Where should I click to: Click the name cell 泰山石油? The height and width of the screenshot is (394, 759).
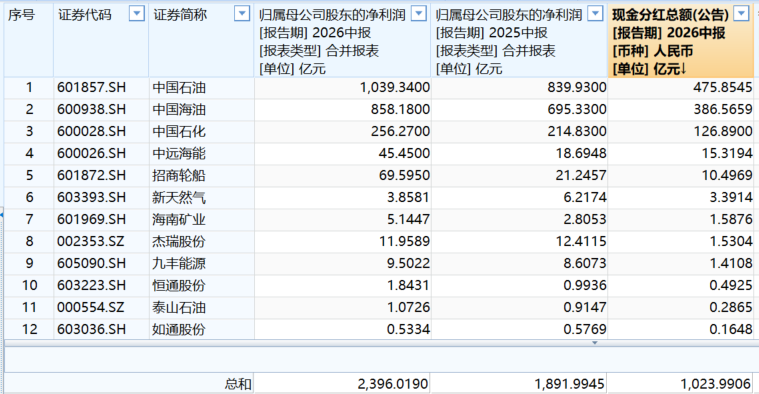(x=179, y=307)
